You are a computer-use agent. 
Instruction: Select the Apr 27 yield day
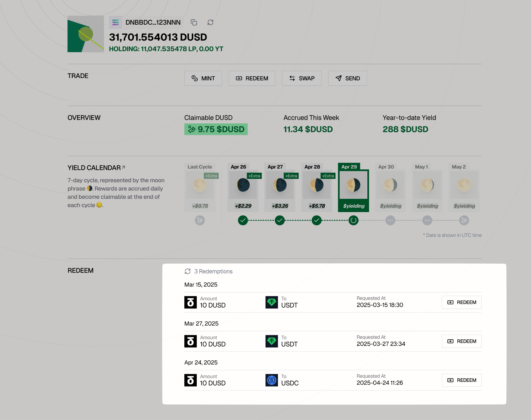pos(280,187)
